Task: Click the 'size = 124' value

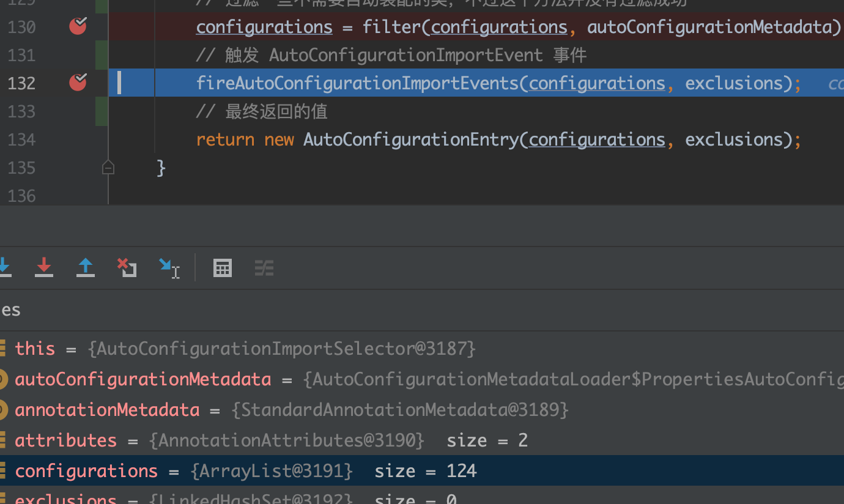Action: [x=426, y=471]
